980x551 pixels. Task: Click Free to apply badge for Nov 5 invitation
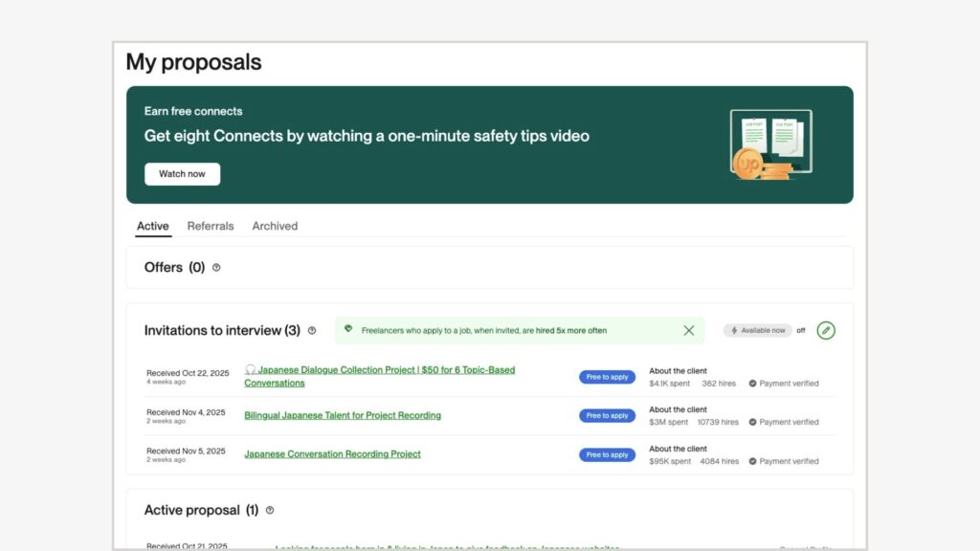607,455
